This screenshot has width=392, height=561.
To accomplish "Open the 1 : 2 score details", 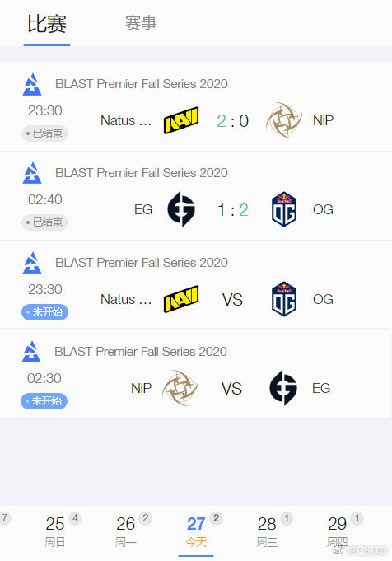I will 232,210.
